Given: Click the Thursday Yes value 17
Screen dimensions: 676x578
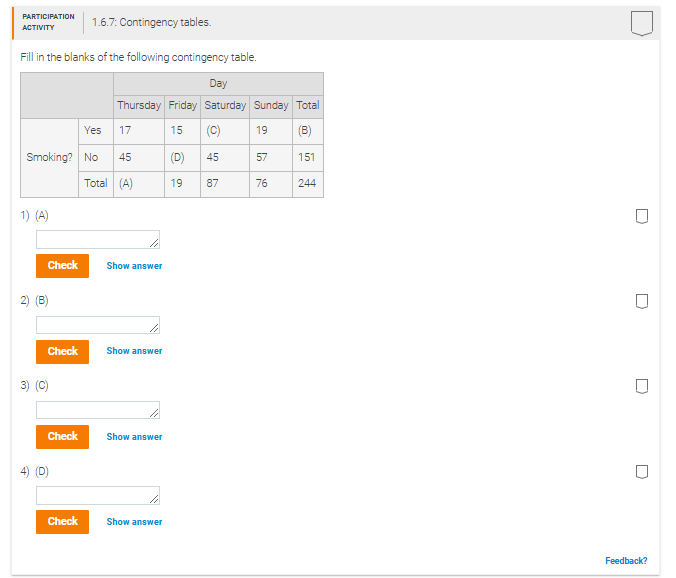Looking at the screenshot, I should point(139,131).
